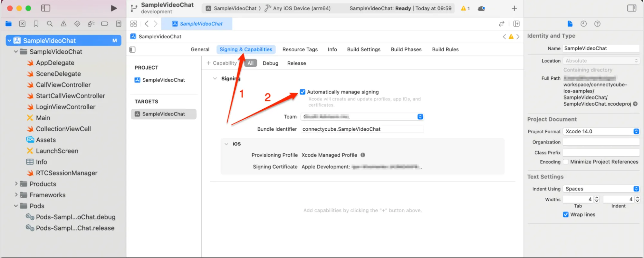Select the Debug configuration filter
Viewport: 644px width, 258px height.
[270, 63]
